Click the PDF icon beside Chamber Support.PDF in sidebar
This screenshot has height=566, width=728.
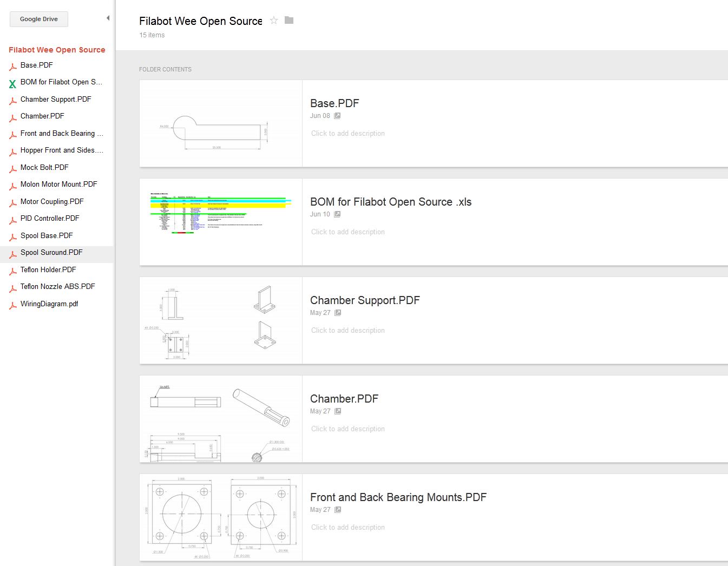(x=12, y=101)
